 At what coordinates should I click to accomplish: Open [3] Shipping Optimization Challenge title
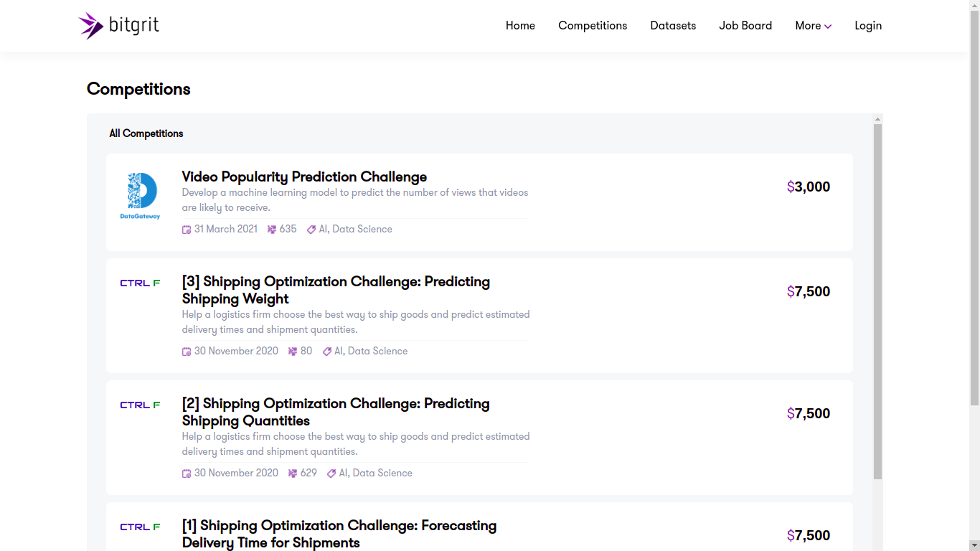click(x=336, y=290)
